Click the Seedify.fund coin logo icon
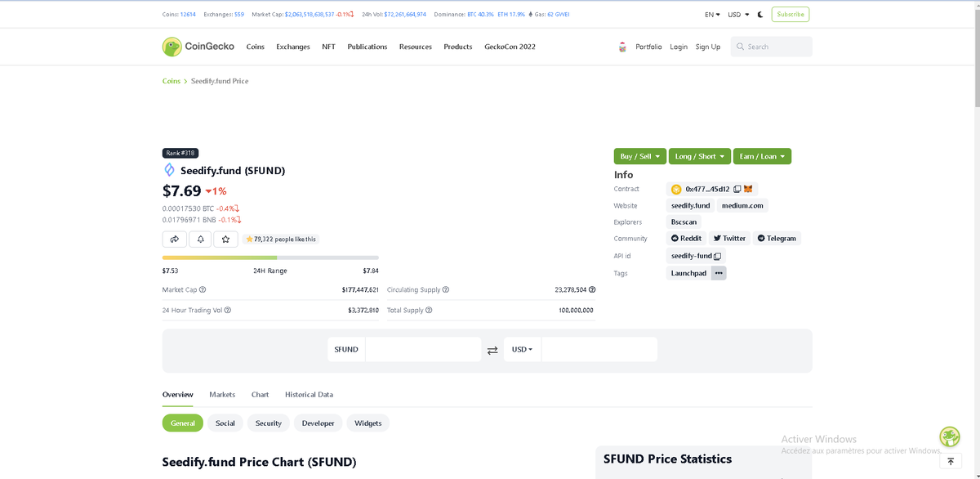 tap(170, 170)
